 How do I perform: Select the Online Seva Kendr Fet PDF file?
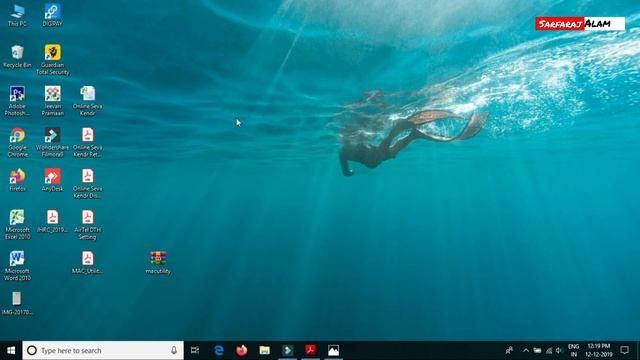[87, 142]
